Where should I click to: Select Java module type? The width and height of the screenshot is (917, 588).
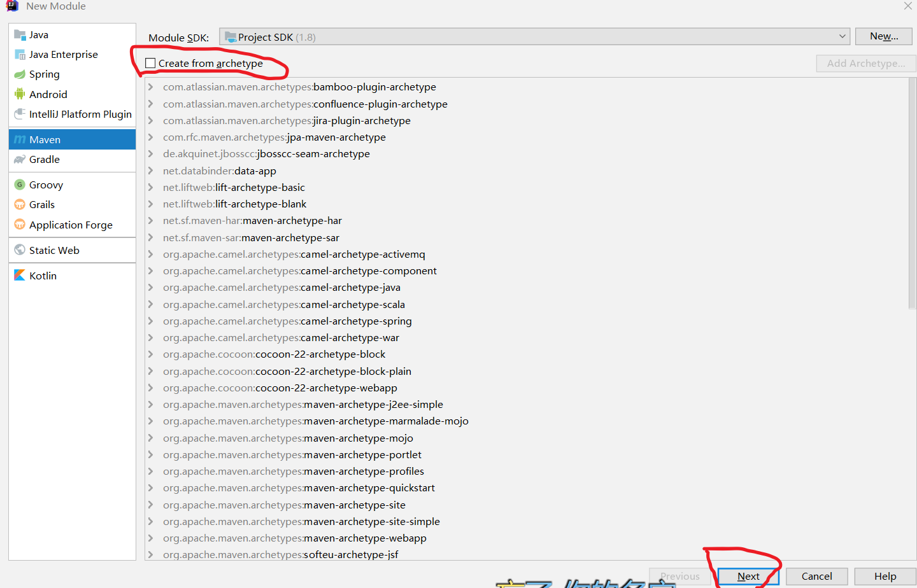click(72, 35)
